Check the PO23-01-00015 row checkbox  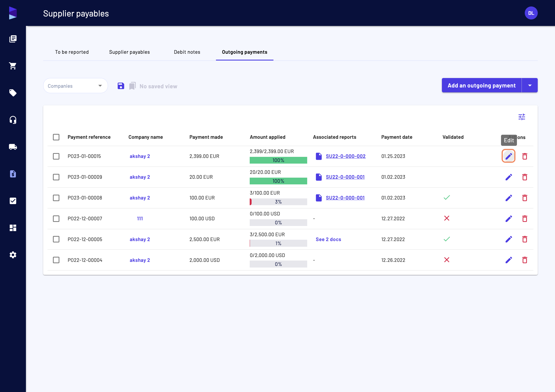56,156
